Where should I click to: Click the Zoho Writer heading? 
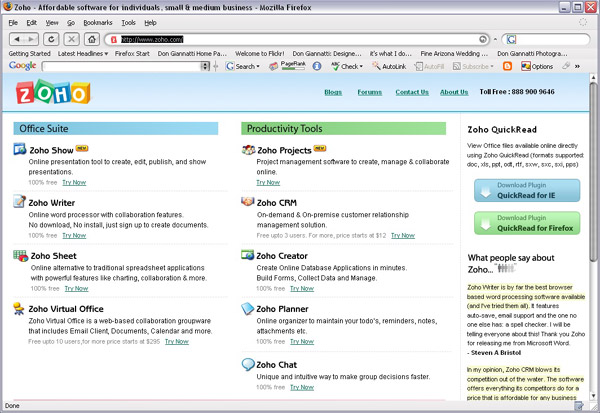pos(52,203)
